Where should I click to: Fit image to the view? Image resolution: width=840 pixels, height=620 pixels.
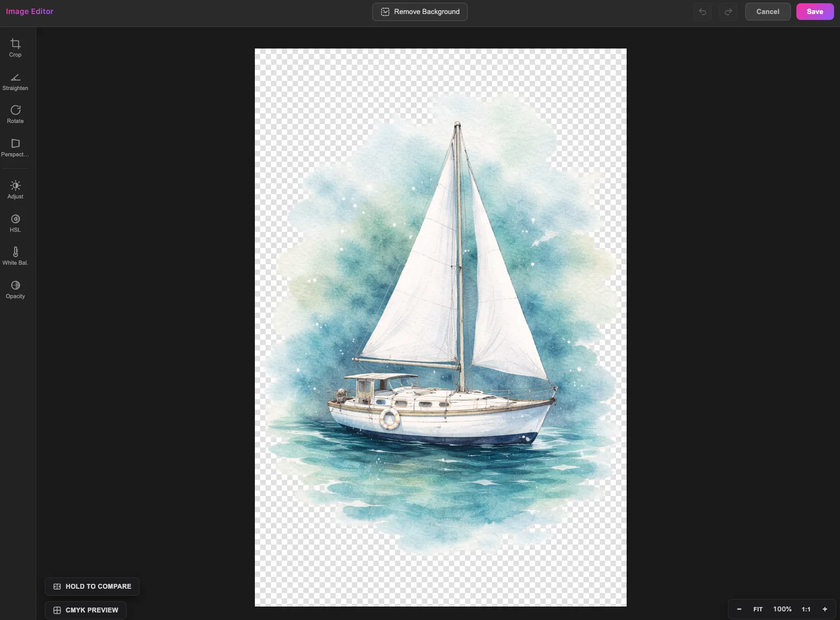tap(758, 609)
